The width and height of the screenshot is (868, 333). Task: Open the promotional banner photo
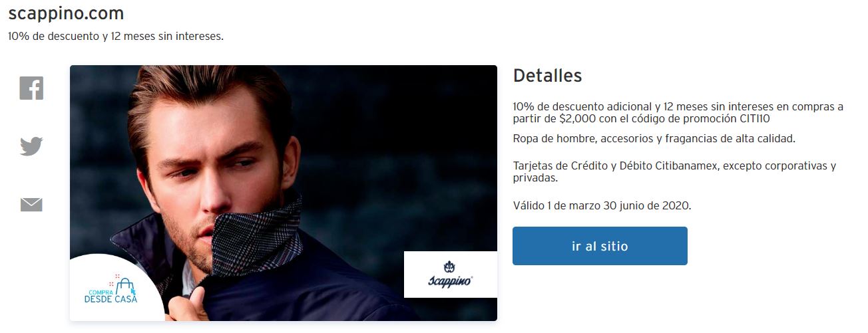[284, 193]
